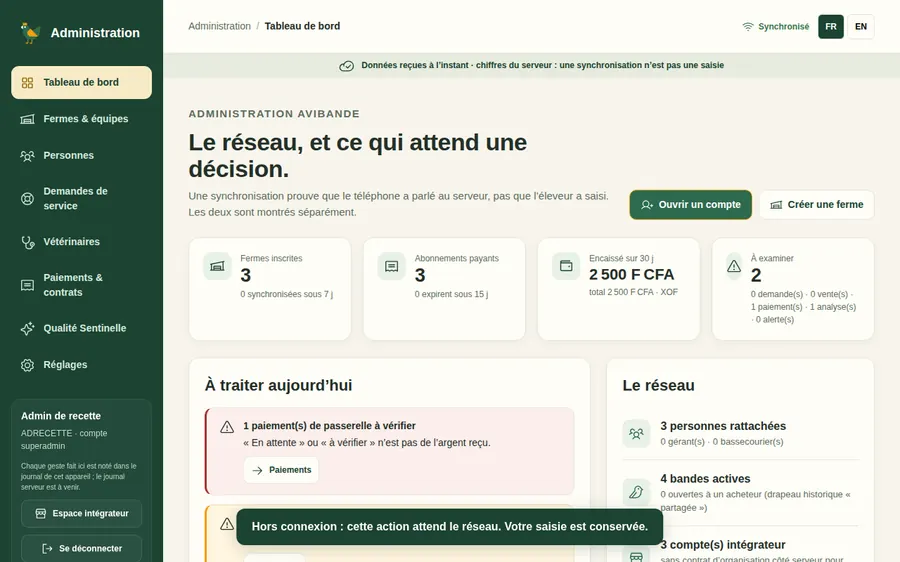The width and height of the screenshot is (900, 562).
Task: Click the À examiner count 2
Action: tap(756, 276)
